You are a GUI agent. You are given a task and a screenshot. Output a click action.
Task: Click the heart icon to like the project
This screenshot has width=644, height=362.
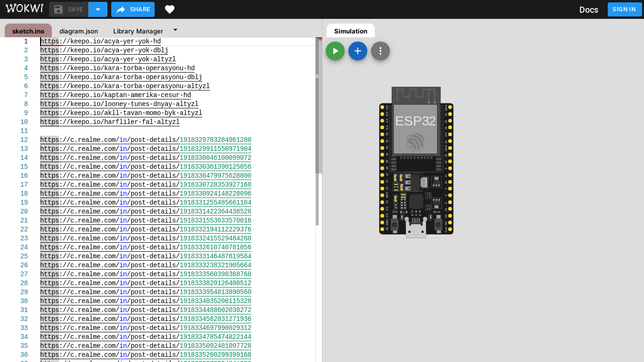tap(170, 9)
